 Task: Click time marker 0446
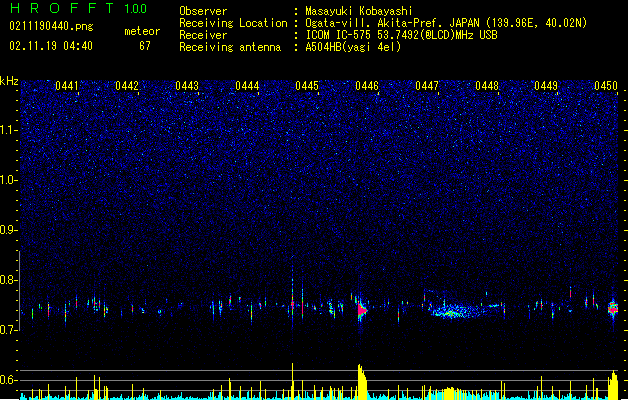[x=367, y=86]
